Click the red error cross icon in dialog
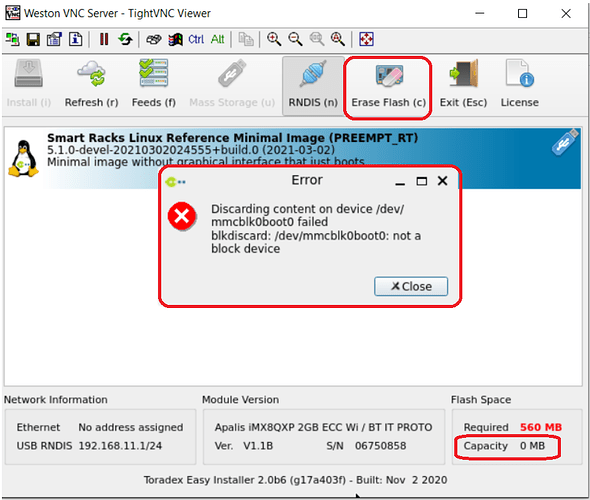This screenshot has height=500, width=590. (182, 216)
